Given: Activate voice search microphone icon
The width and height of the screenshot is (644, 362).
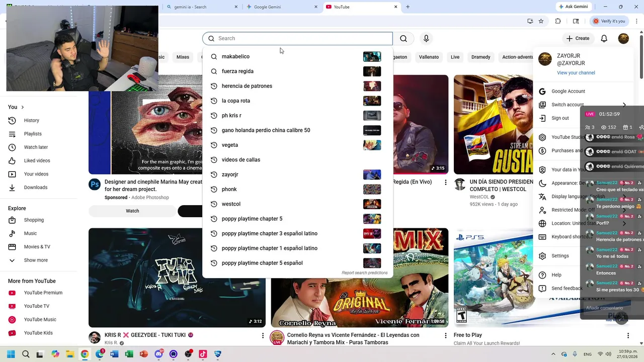Looking at the screenshot, I should pyautogui.click(x=426, y=39).
